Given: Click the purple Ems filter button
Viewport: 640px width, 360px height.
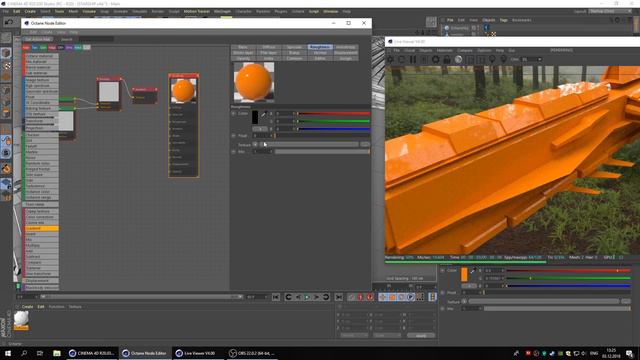Looking at the screenshot, I should [69, 47].
